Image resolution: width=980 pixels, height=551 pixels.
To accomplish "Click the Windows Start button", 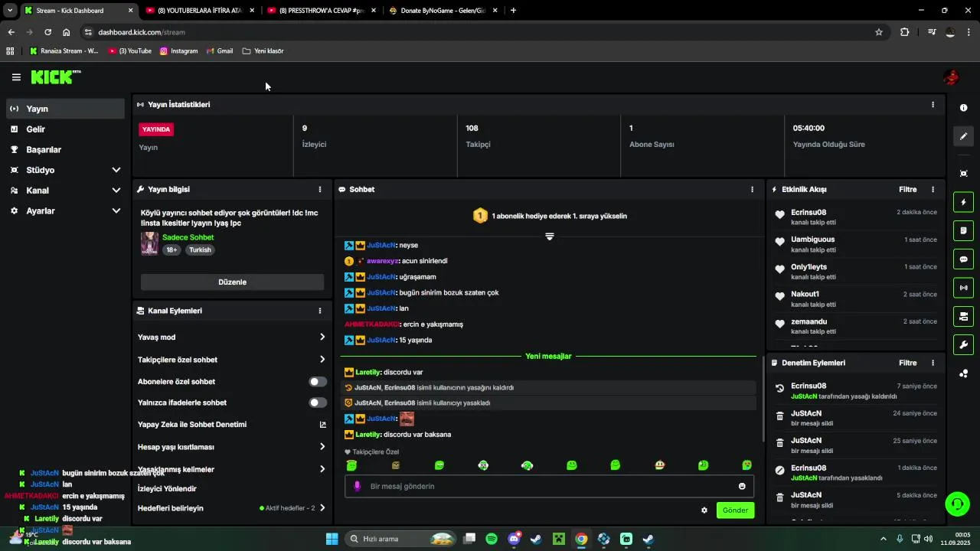I will click(332, 539).
